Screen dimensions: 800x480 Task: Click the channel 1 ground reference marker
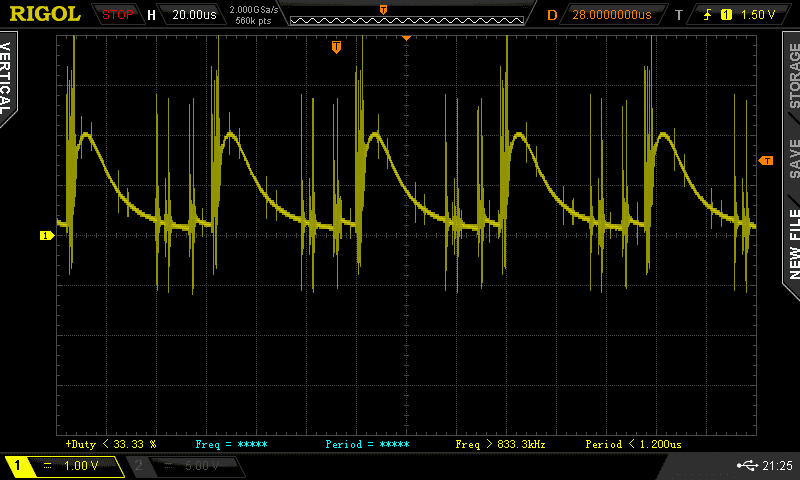[x=45, y=235]
